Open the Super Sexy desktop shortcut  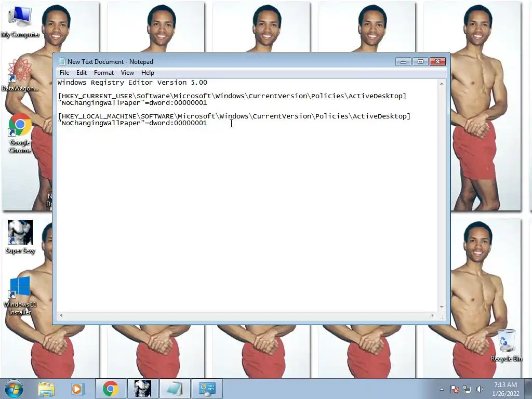20,237
